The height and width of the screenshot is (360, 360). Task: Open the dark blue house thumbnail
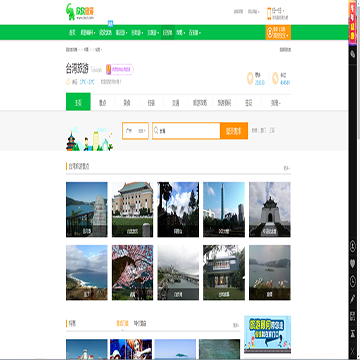(224, 273)
